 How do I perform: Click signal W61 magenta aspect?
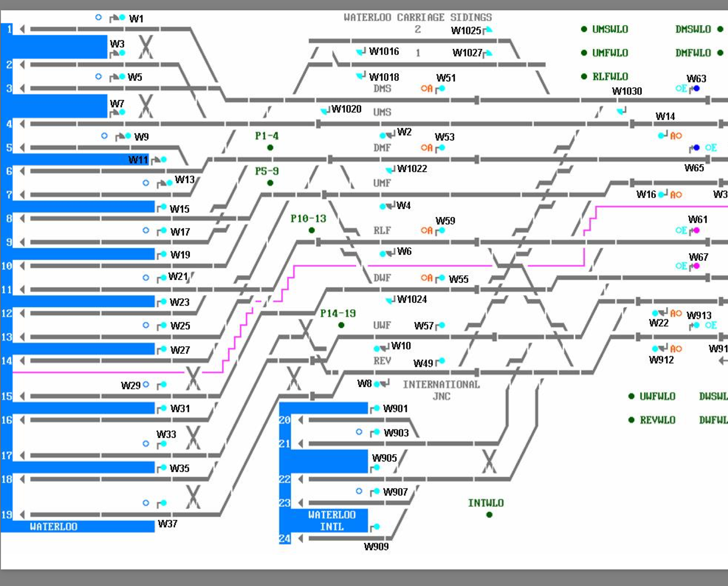pos(696,230)
